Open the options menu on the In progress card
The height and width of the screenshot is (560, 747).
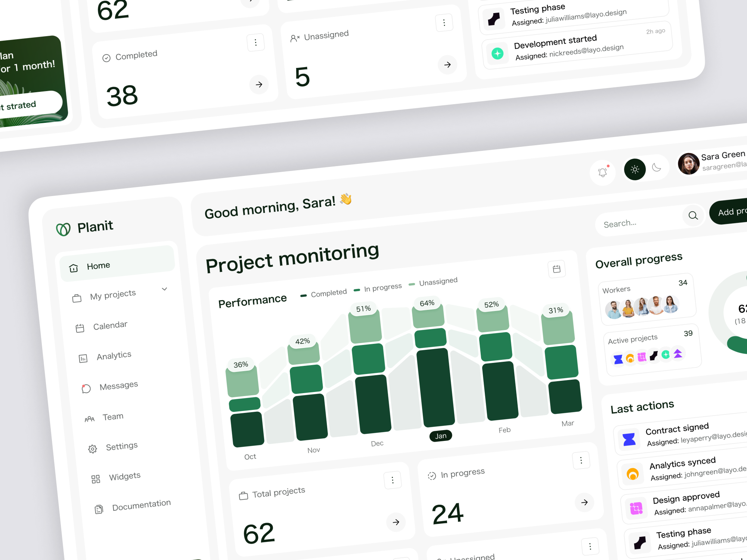coord(581,460)
